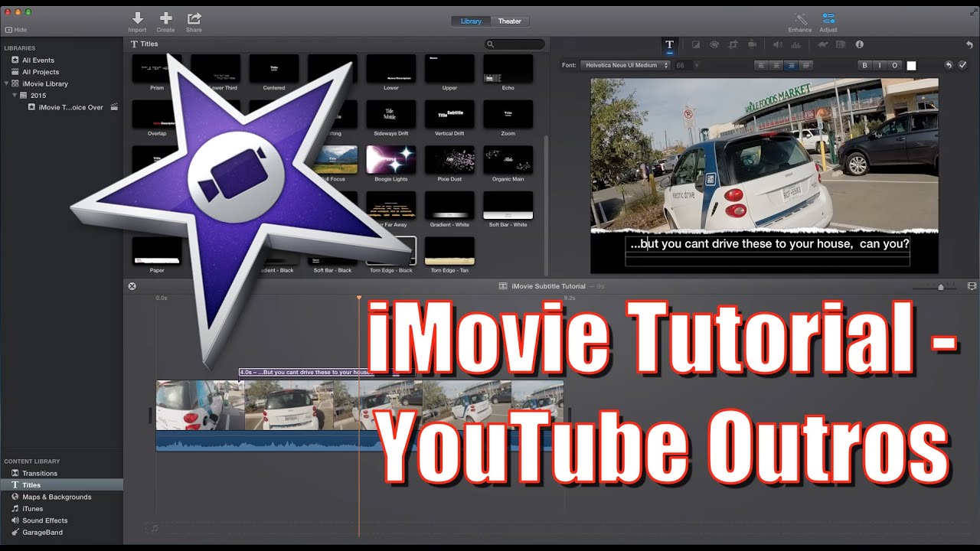Screen dimensions: 980x551
Task: Align title text left
Action: (762, 66)
